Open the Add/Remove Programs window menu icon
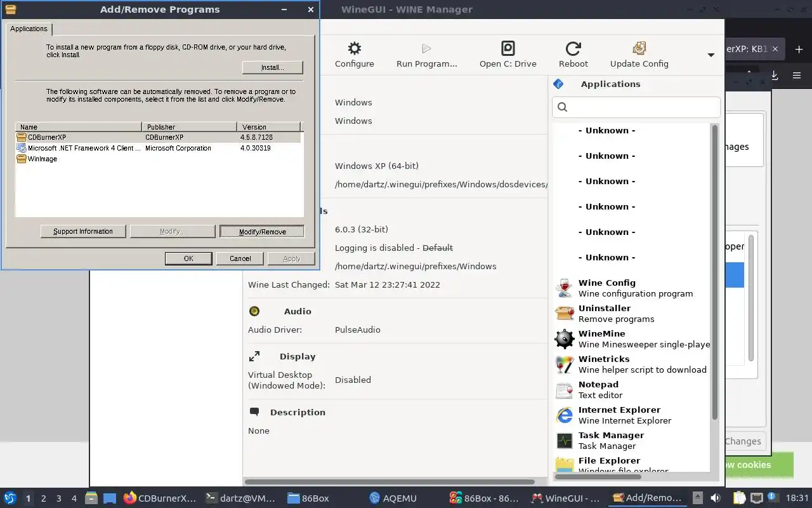Viewport: 812px width, 508px height. [11, 10]
